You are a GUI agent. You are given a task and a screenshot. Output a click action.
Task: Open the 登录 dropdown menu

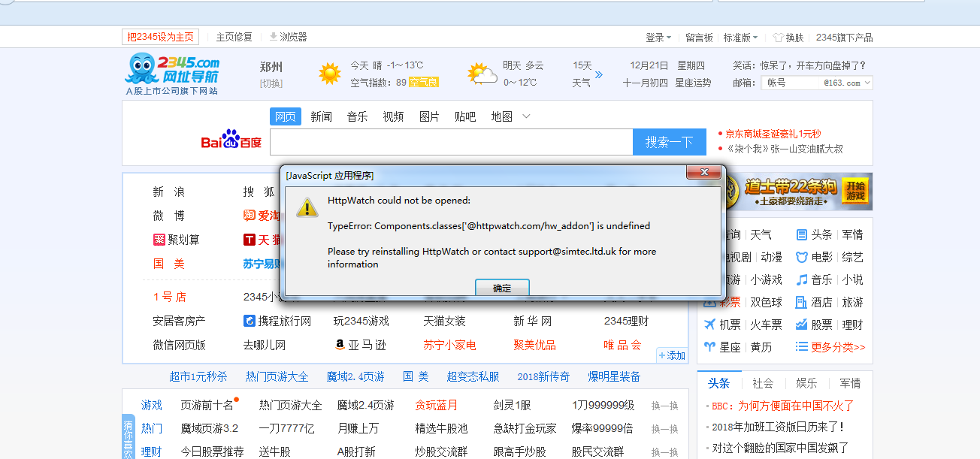659,38
